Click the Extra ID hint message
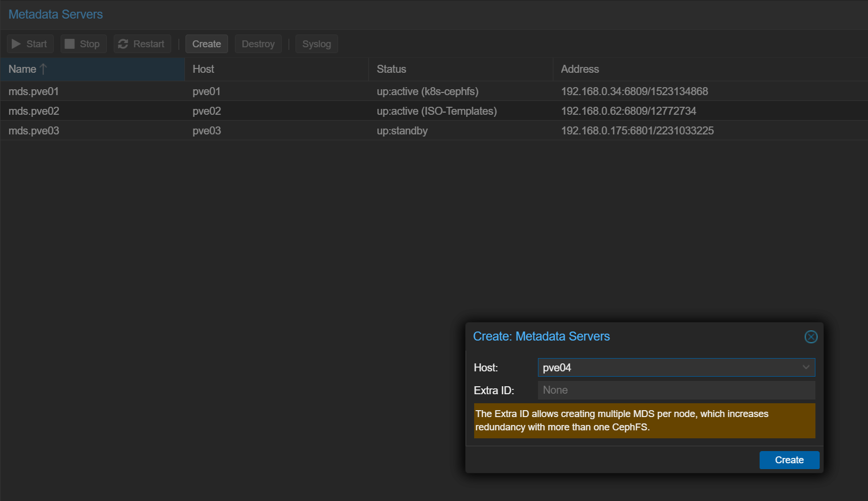The width and height of the screenshot is (868, 501). (644, 421)
